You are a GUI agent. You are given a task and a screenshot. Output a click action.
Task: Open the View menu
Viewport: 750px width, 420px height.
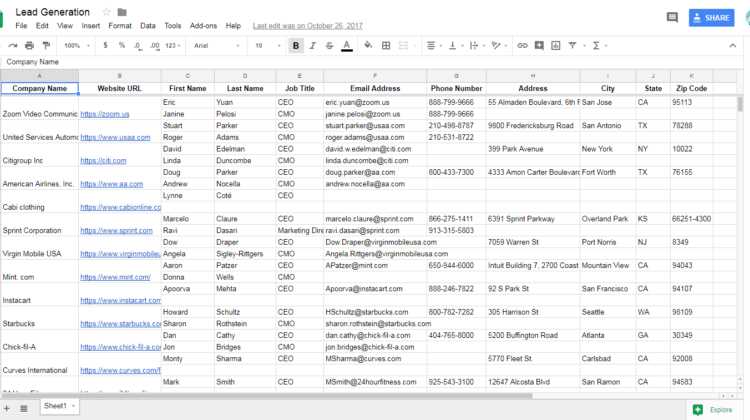[x=65, y=26]
